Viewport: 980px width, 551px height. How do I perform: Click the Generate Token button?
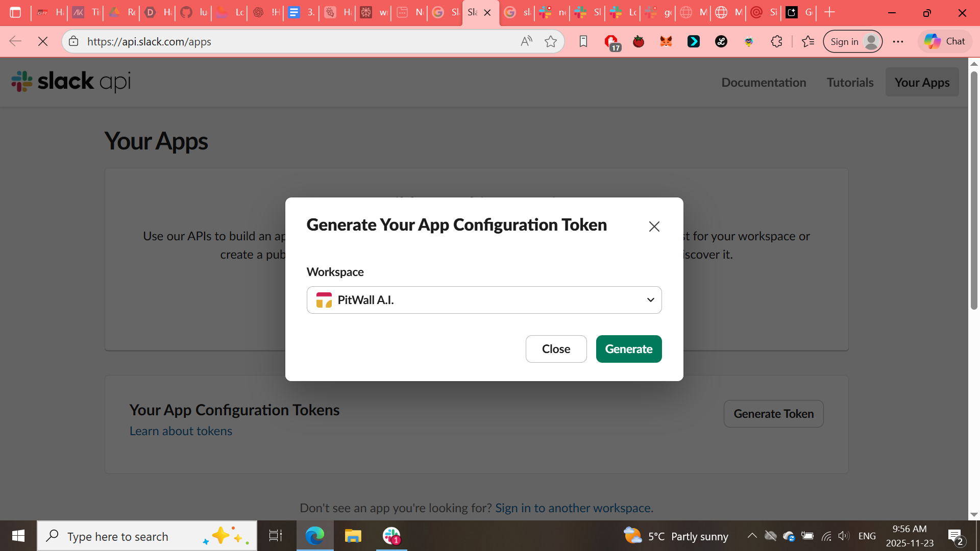coord(773,414)
